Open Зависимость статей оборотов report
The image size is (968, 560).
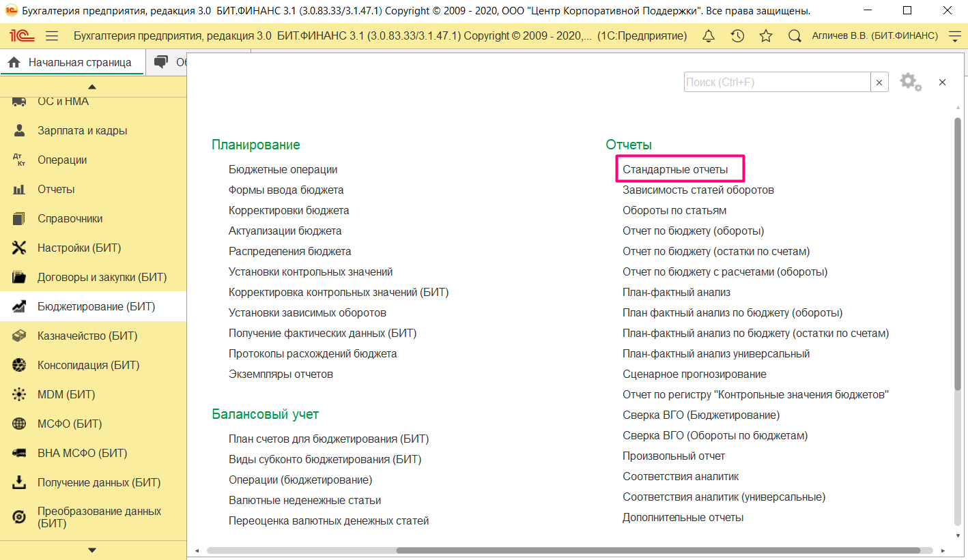pyautogui.click(x=698, y=190)
